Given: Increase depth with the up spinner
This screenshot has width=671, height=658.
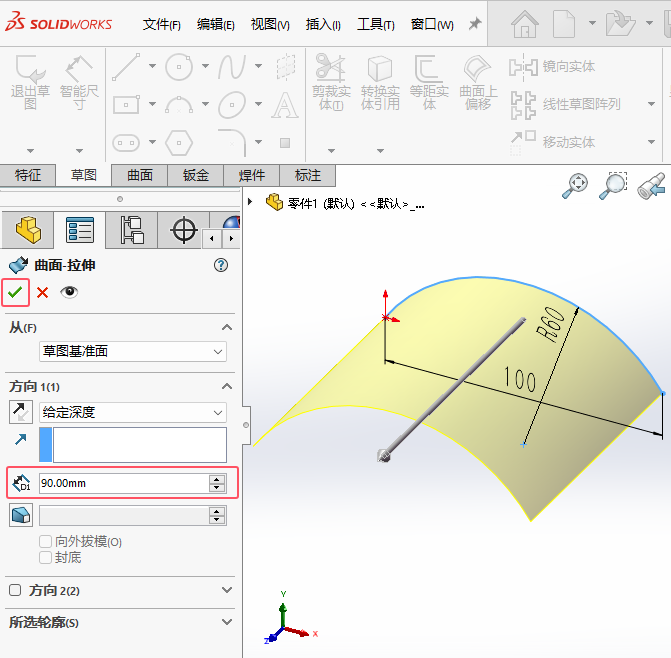Looking at the screenshot, I should tap(217, 479).
